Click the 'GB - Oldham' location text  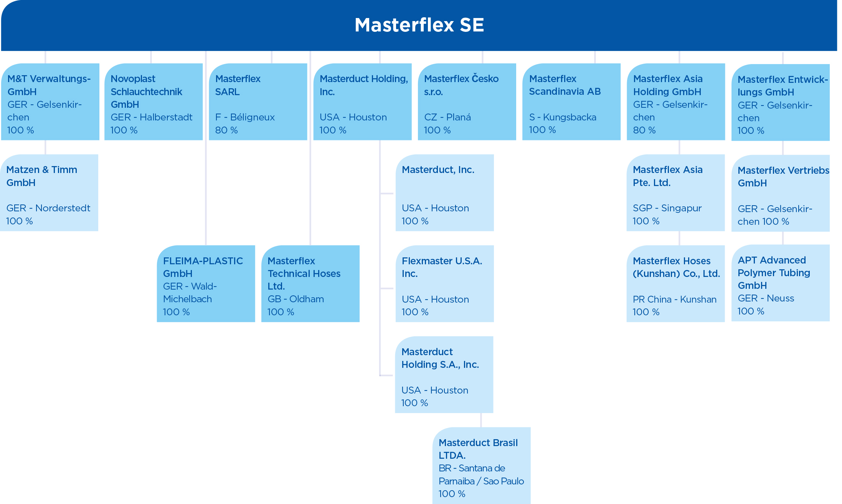[296, 299]
